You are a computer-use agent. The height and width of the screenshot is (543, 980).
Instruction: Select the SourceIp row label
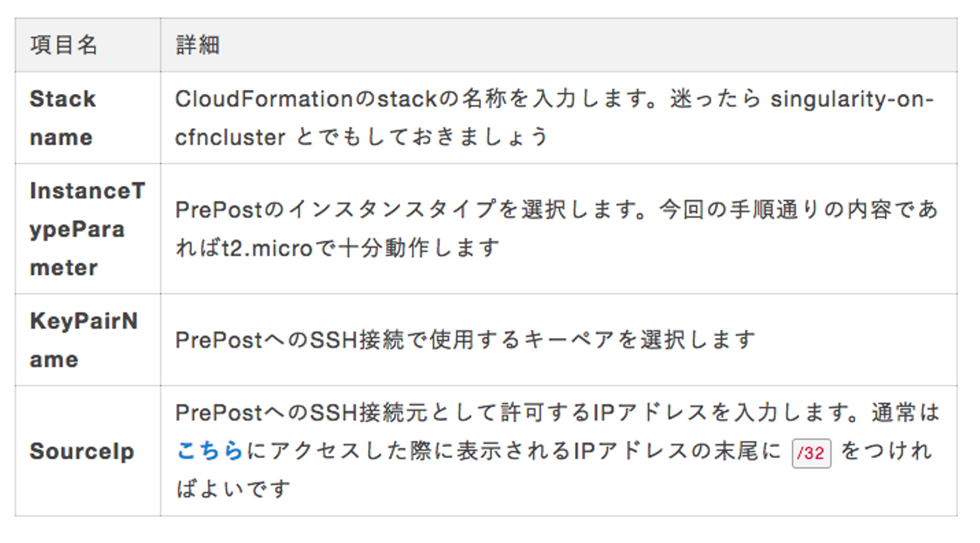click(82, 451)
